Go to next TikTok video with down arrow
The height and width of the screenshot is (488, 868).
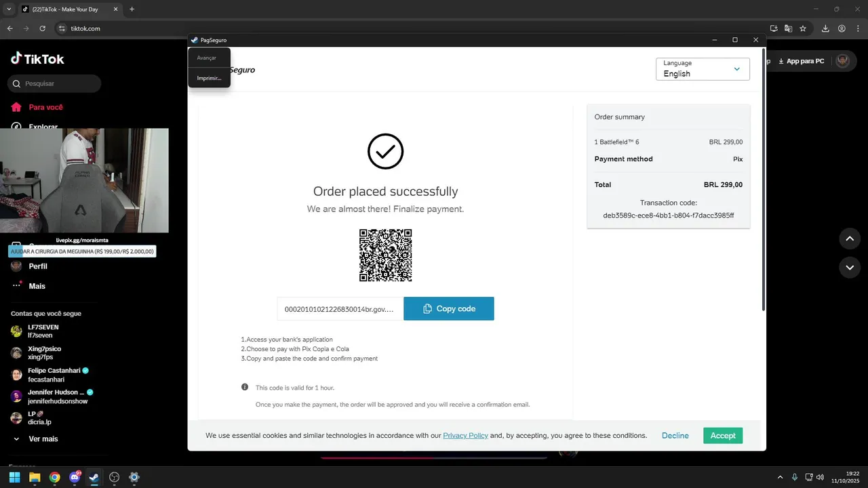click(850, 267)
